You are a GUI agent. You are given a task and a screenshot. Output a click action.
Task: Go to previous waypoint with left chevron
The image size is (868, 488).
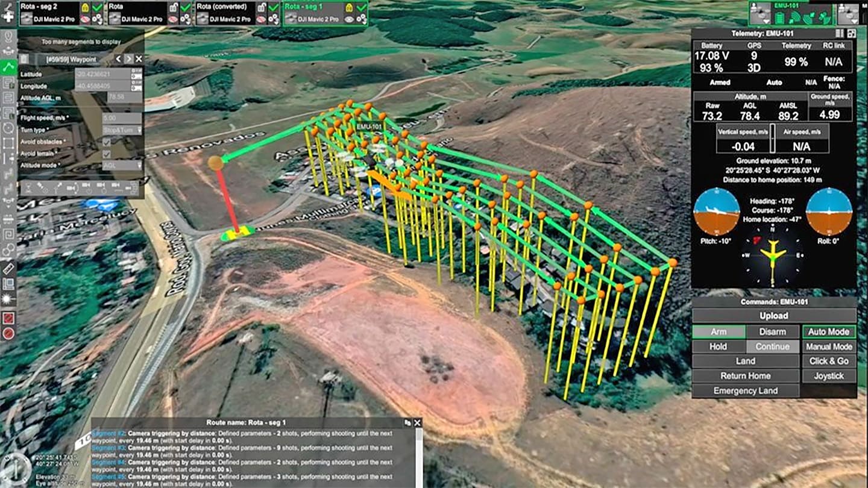coord(118,59)
